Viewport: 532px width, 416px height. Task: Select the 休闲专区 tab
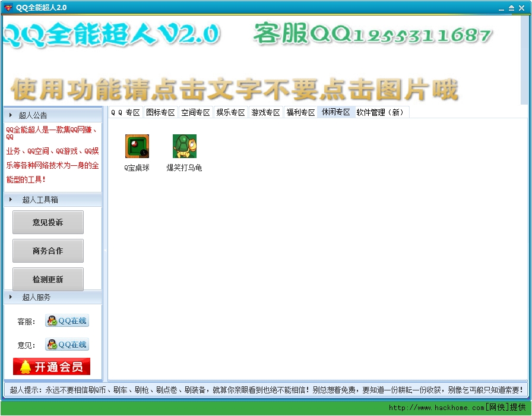coord(336,112)
